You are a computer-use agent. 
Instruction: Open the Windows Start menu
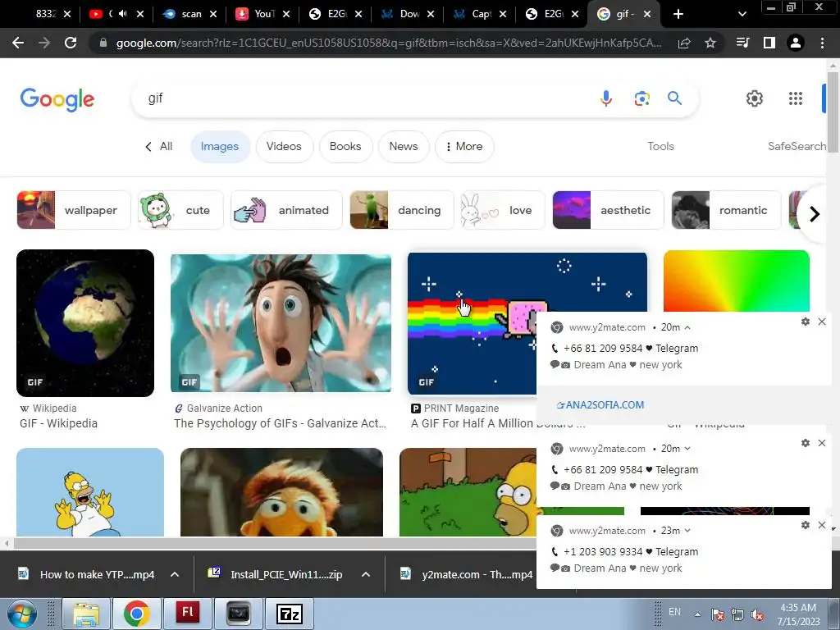(22, 614)
